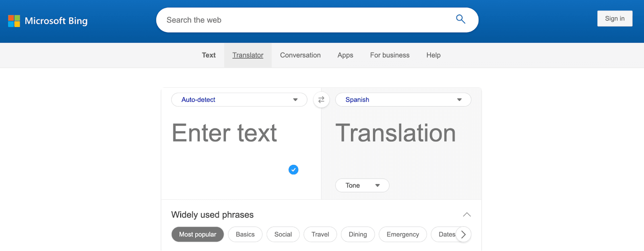Expand the Tone dropdown
Viewport: 644px width, 251px height.
(362, 185)
